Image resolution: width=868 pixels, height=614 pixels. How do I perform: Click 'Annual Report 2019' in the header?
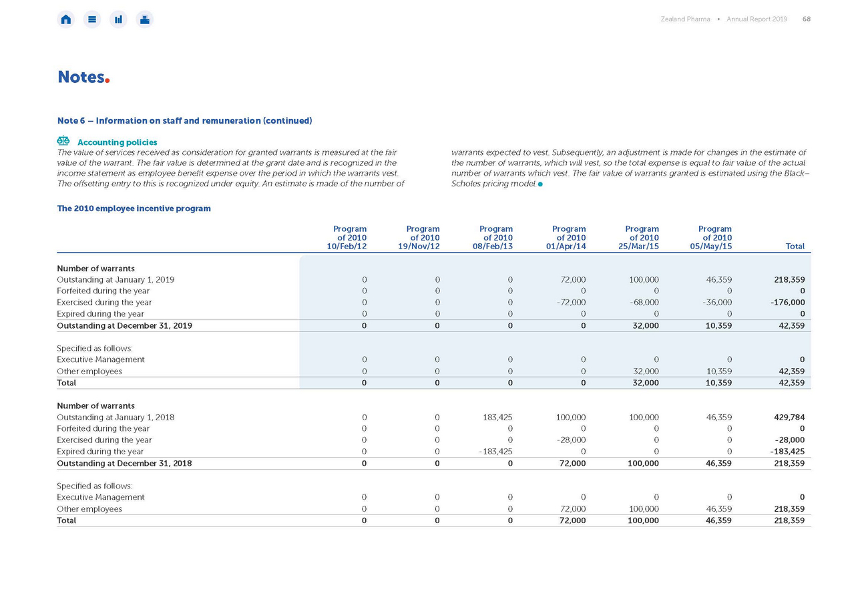757,19
